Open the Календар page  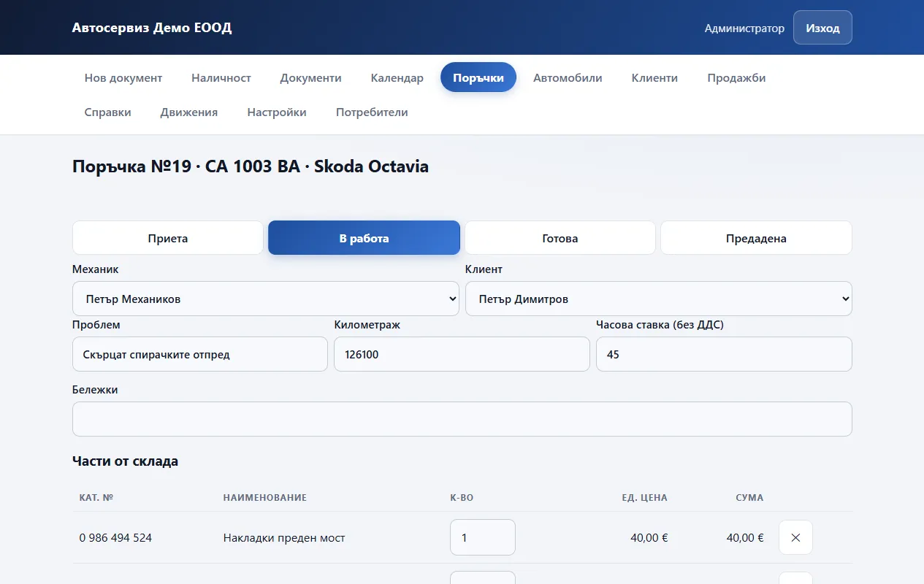tap(397, 77)
